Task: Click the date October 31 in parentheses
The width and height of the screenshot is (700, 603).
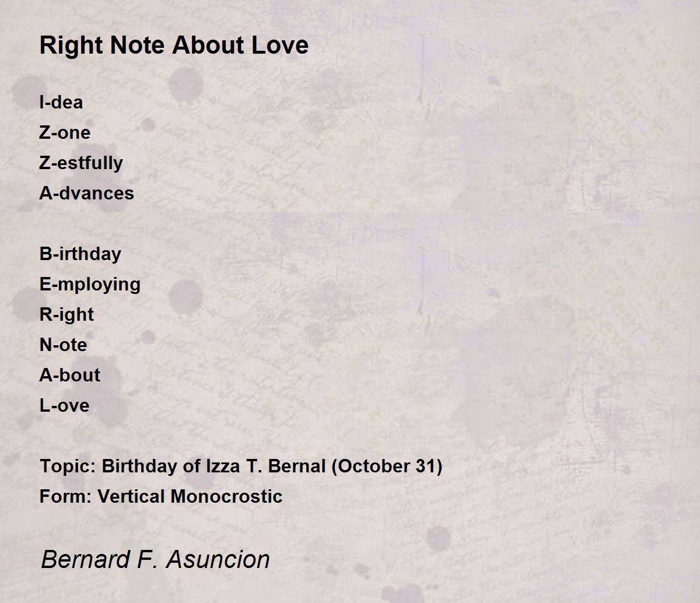Action: 387,467
